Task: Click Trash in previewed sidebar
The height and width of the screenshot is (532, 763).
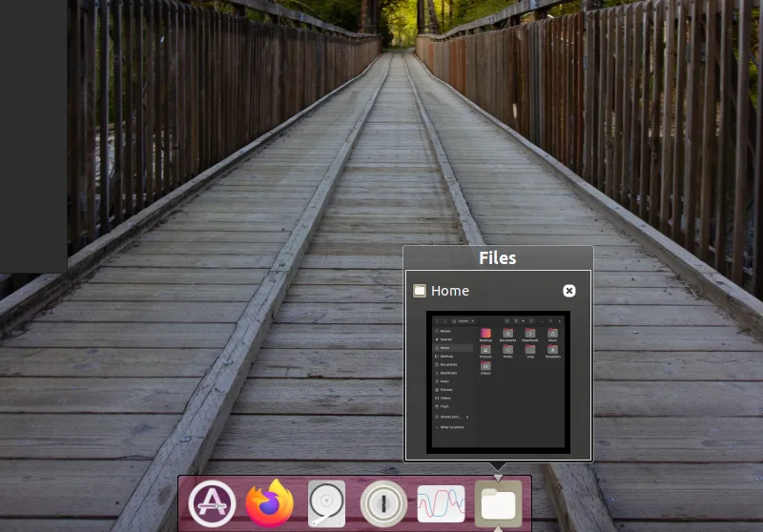Action: [443, 406]
